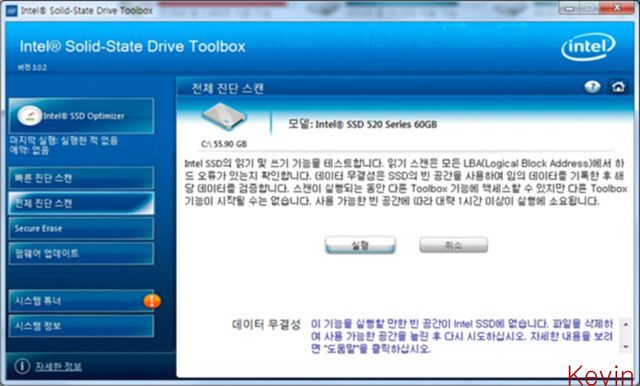The width and height of the screenshot is (640, 386).
Task: Minimize the Toolbox window
Action: 570,8
